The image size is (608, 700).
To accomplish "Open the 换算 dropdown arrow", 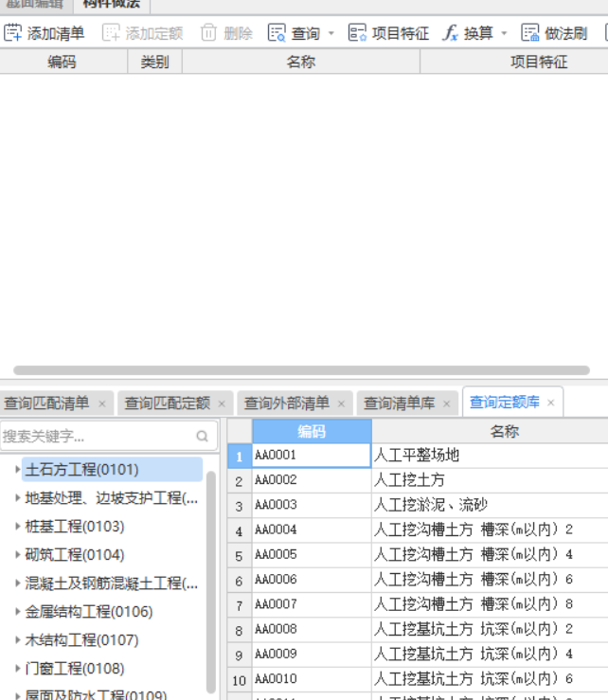I will coord(504,33).
